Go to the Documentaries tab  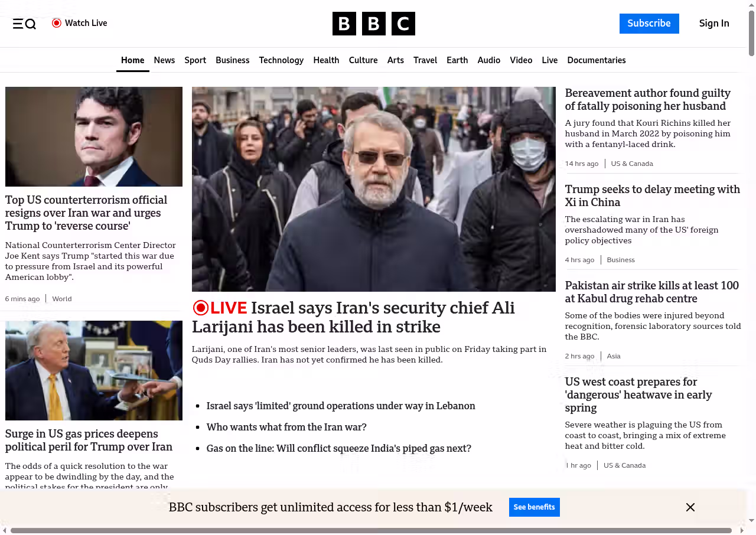tap(596, 60)
